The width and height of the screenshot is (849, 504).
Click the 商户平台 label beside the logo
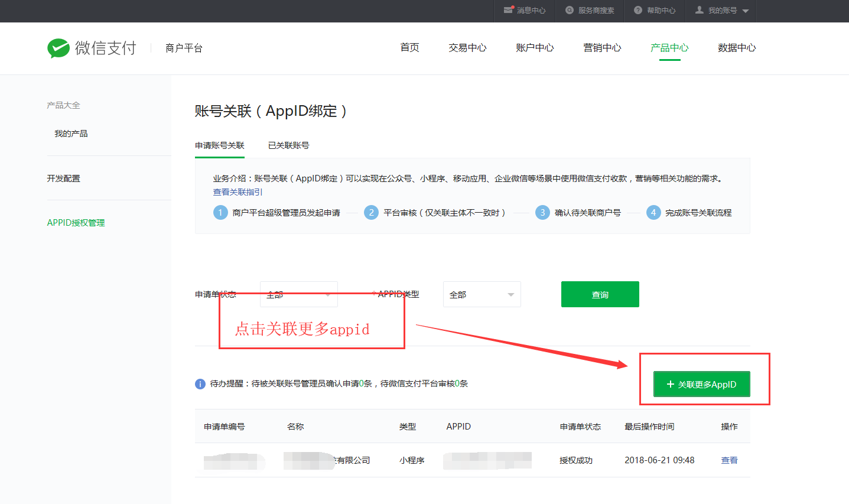184,48
